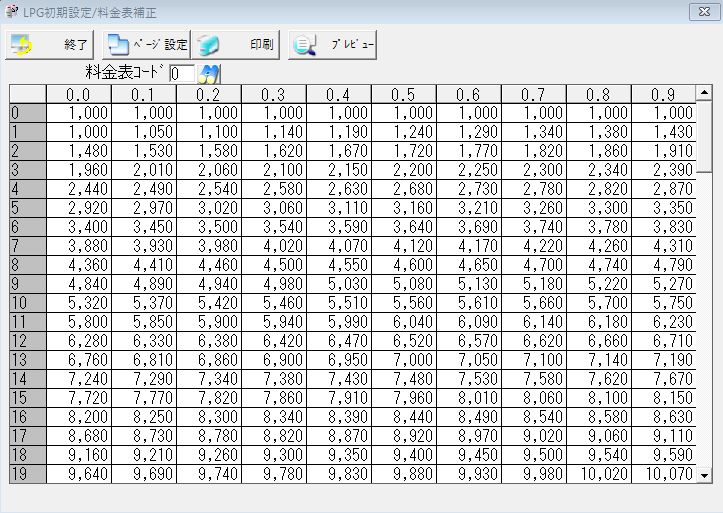Open the プレビュー print preview
Screen dimensions: 723x513
tap(333, 45)
